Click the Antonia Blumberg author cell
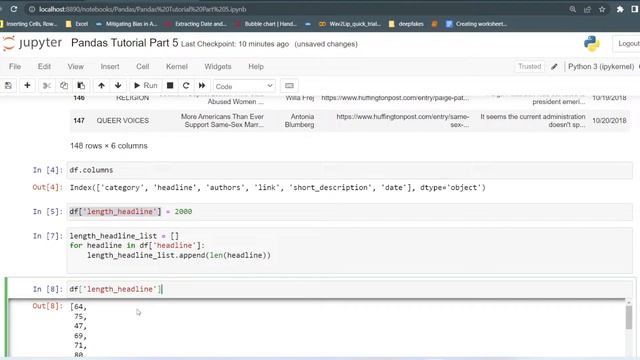Viewport: 640px width, 360px height. (x=300, y=121)
